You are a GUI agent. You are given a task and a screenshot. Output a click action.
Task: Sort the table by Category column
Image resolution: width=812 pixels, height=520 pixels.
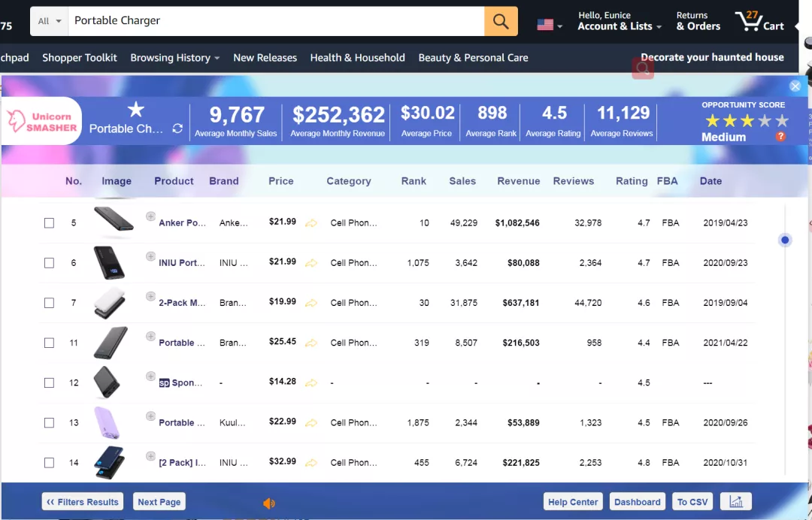[x=349, y=181]
